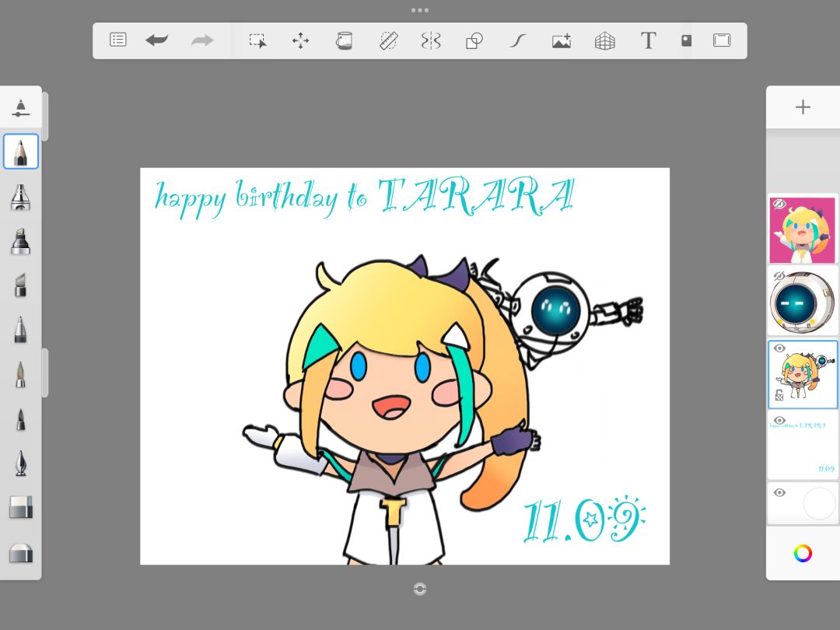
Task: Toggle the Predictive Stroke curve tool
Action: click(x=517, y=40)
